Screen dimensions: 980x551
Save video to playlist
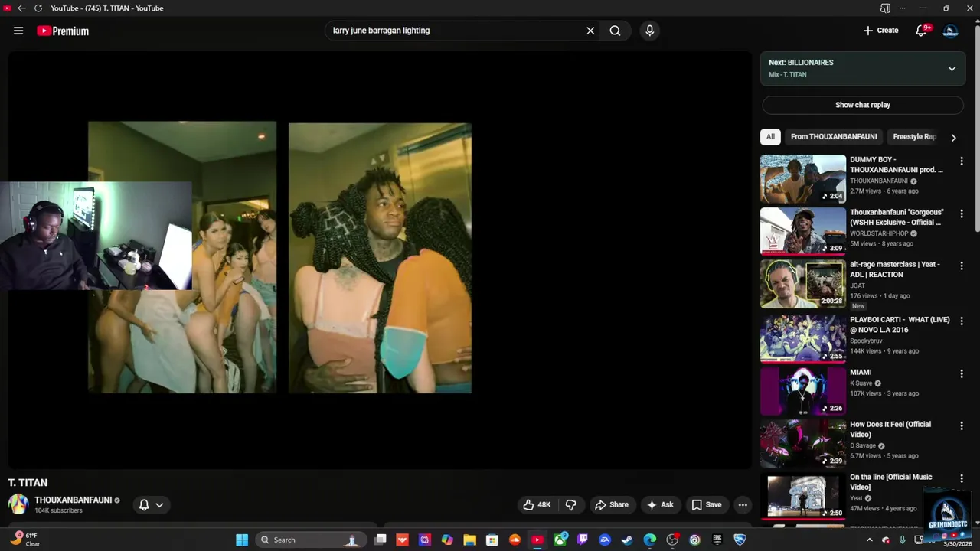pyautogui.click(x=706, y=504)
